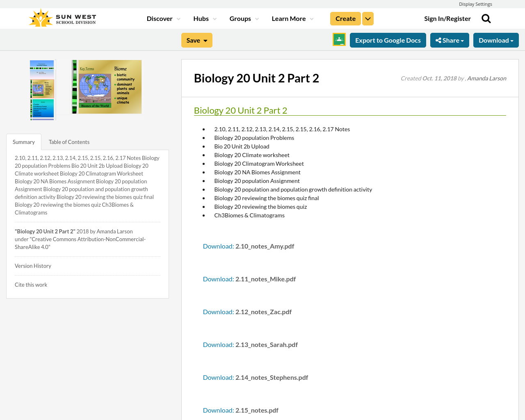This screenshot has height=420, width=525.
Task: Open the Hubs dropdown
Action: point(205,18)
